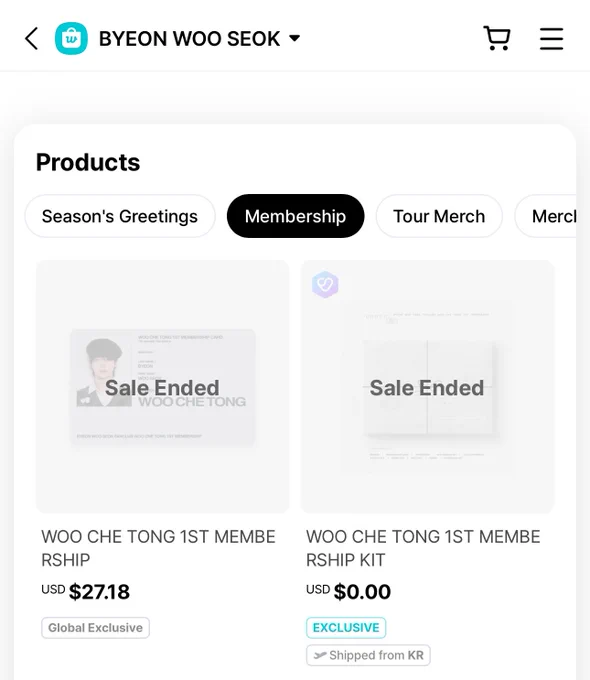Select the Season's Greetings category
Screen dimensions: 590x680
click(x=120, y=216)
